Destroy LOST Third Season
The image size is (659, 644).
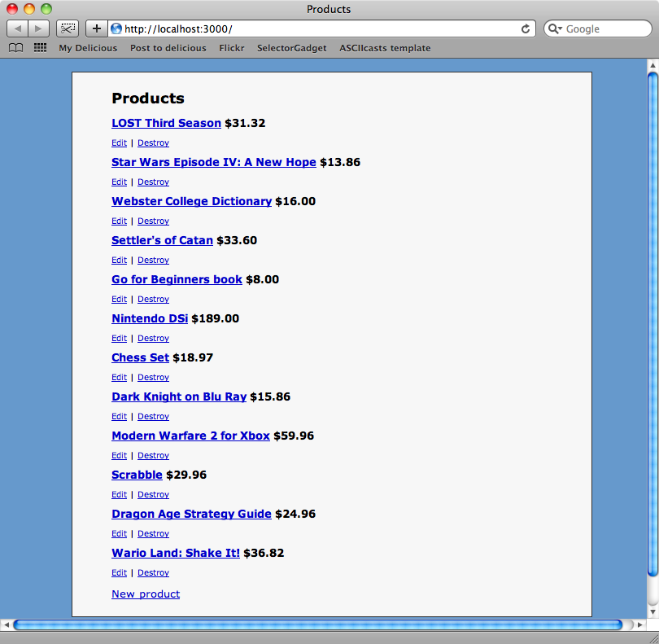pos(154,142)
